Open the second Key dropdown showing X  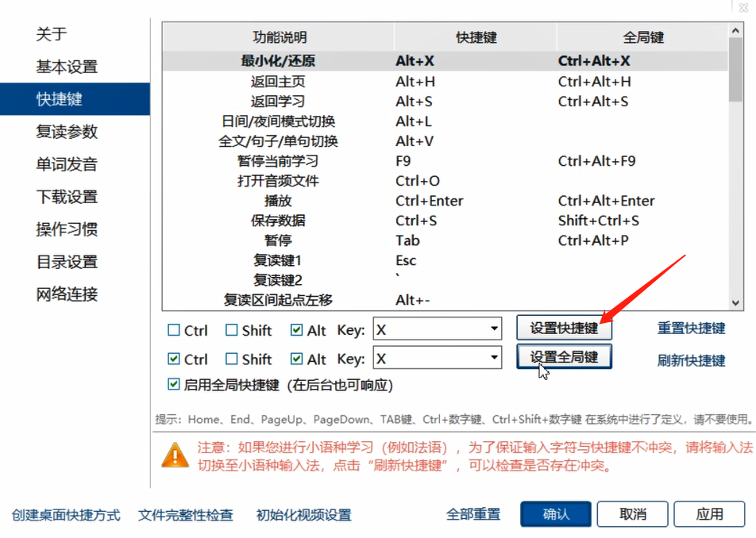[x=493, y=358]
